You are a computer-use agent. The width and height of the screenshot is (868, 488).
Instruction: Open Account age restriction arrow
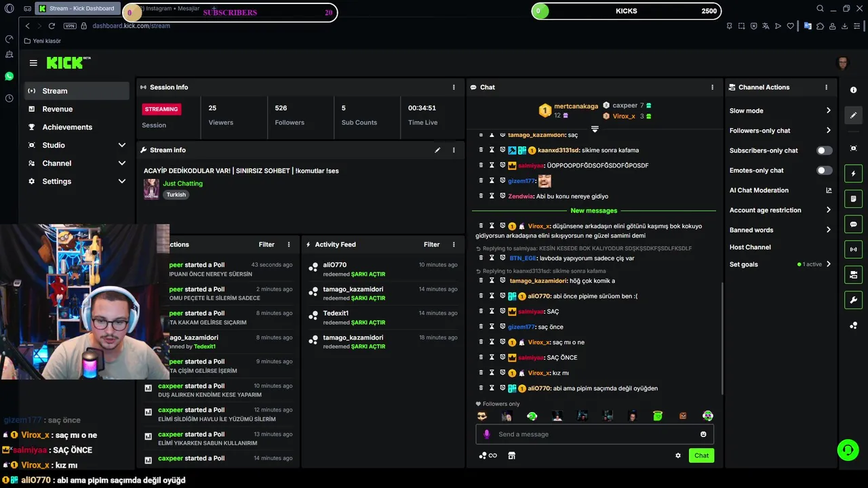point(828,210)
